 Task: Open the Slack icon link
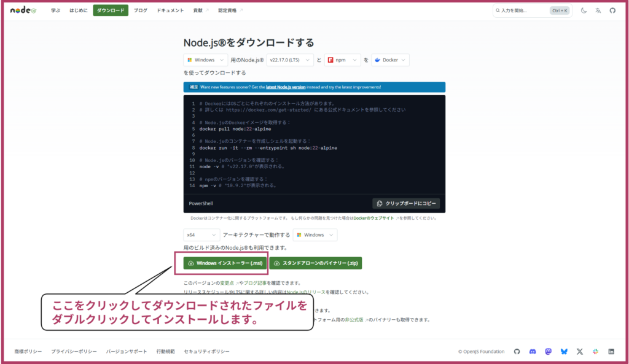pyautogui.click(x=595, y=352)
